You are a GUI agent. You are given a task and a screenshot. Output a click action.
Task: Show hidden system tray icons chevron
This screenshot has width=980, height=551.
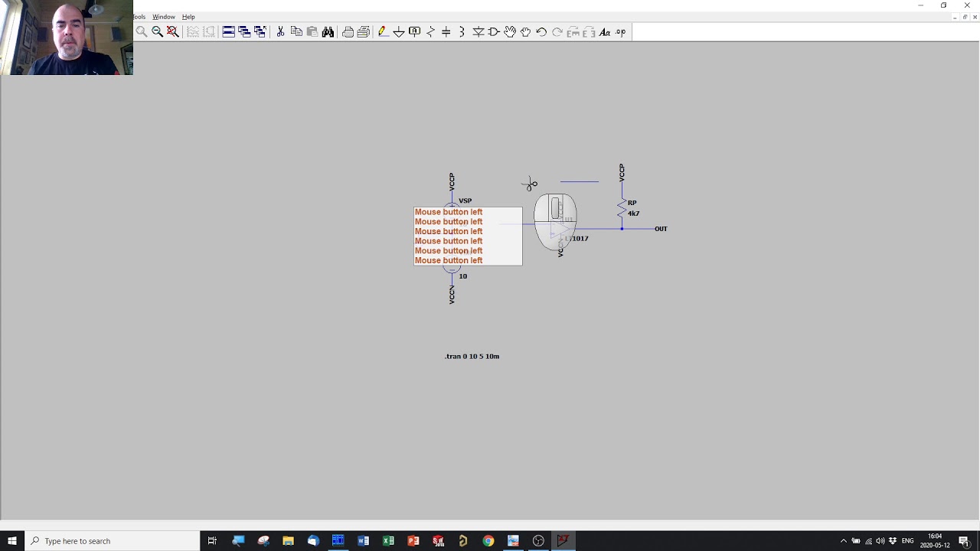click(844, 541)
